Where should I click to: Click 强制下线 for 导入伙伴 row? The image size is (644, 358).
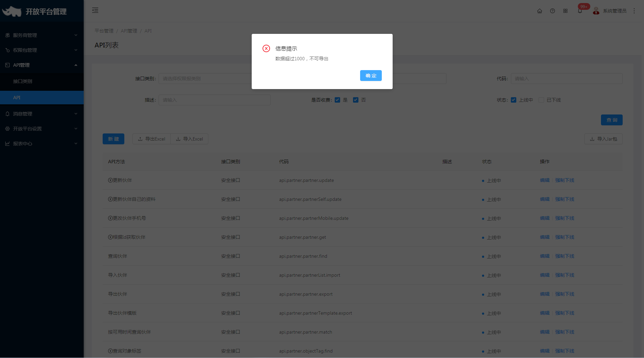tap(565, 275)
